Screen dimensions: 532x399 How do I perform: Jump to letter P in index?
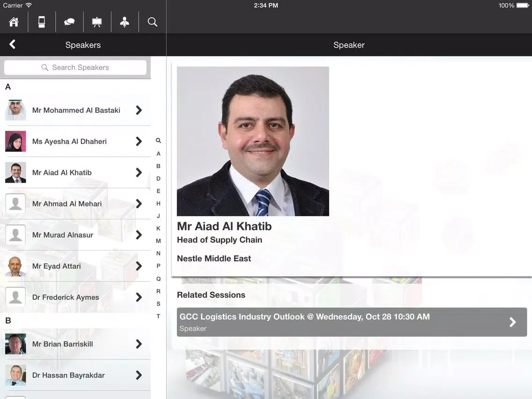click(x=158, y=266)
